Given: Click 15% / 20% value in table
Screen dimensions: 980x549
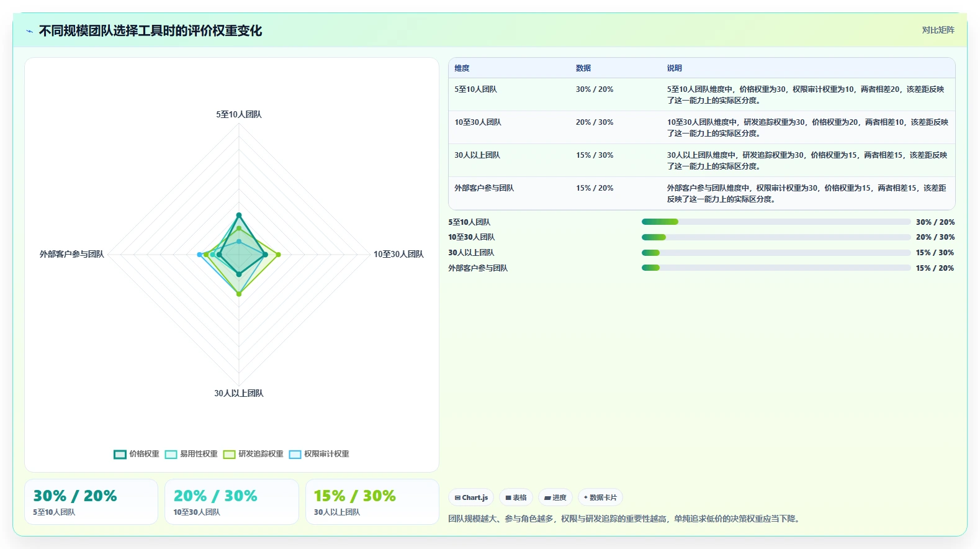Looking at the screenshot, I should [x=595, y=188].
